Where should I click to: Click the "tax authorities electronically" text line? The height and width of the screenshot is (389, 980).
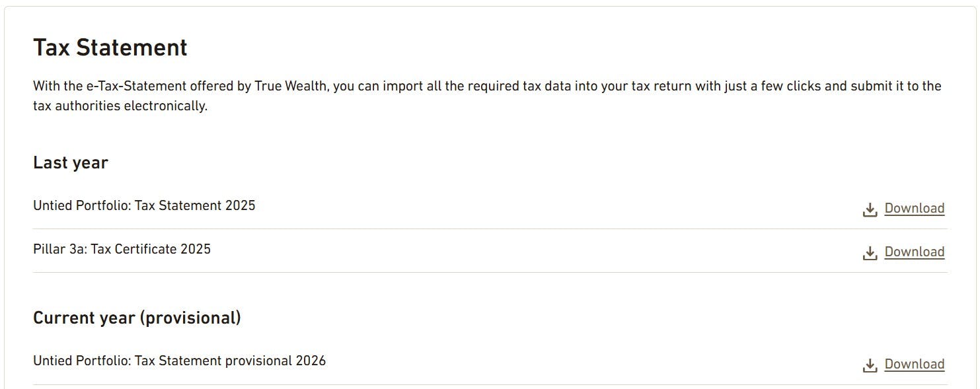pos(120,106)
